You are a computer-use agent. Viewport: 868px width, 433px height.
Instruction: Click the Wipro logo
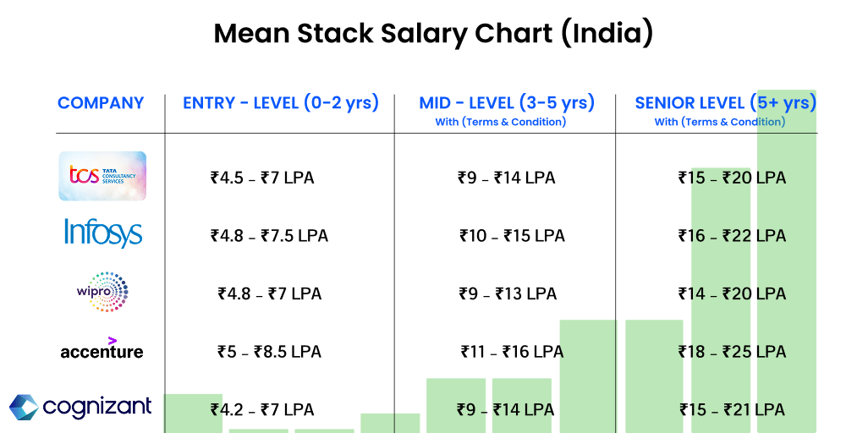[102, 292]
